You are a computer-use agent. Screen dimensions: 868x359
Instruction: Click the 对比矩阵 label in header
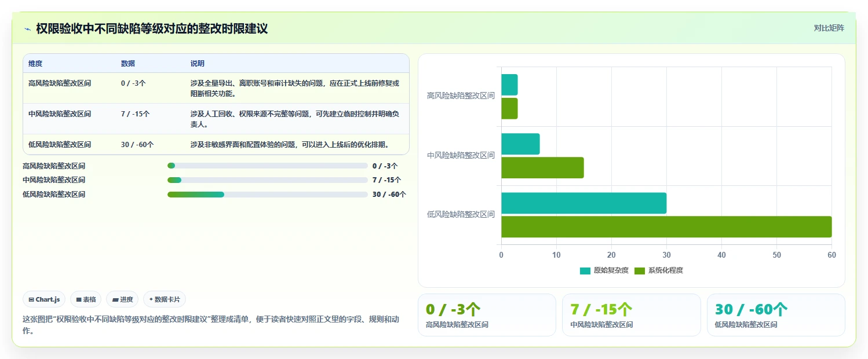pyautogui.click(x=829, y=28)
